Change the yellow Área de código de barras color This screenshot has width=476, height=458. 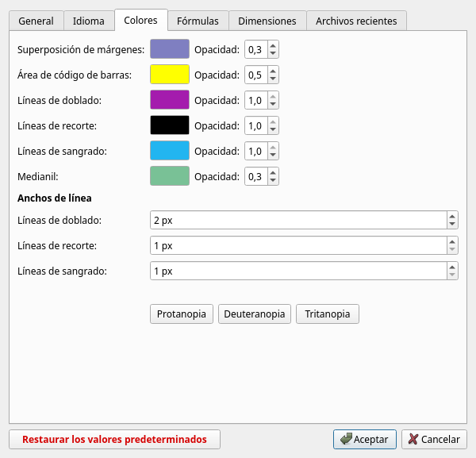pyautogui.click(x=170, y=75)
